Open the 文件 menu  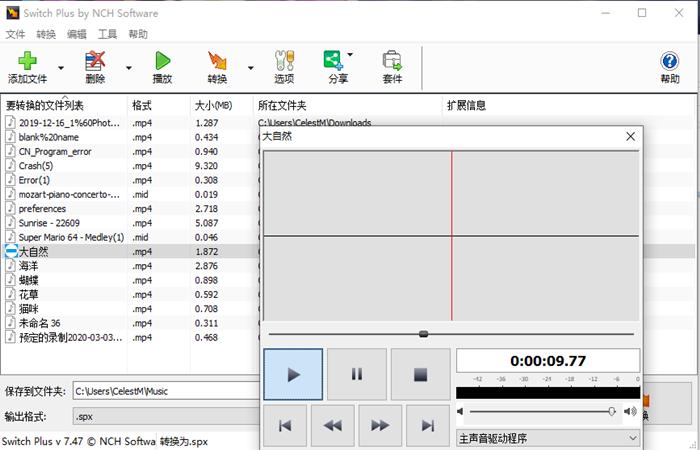click(x=16, y=34)
